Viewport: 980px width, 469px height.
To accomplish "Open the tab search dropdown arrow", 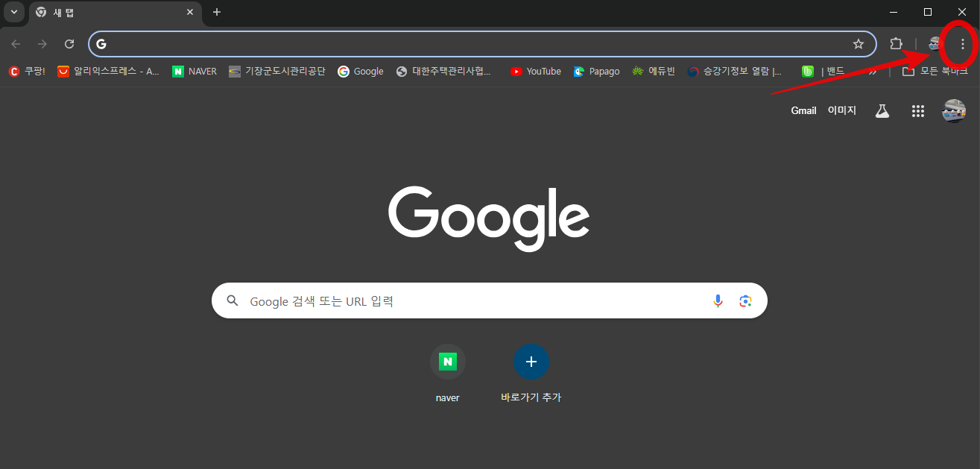I will coord(13,12).
